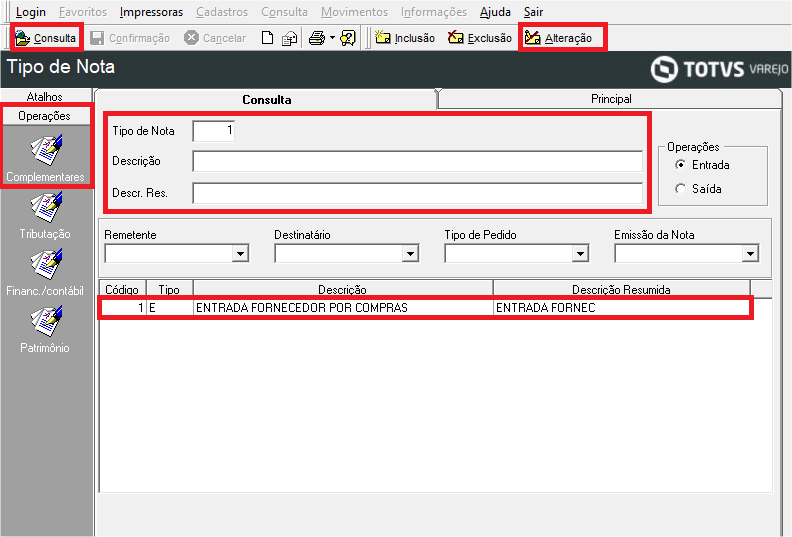Click the Descrição column header
This screenshot has width=792, height=537.
(x=342, y=289)
